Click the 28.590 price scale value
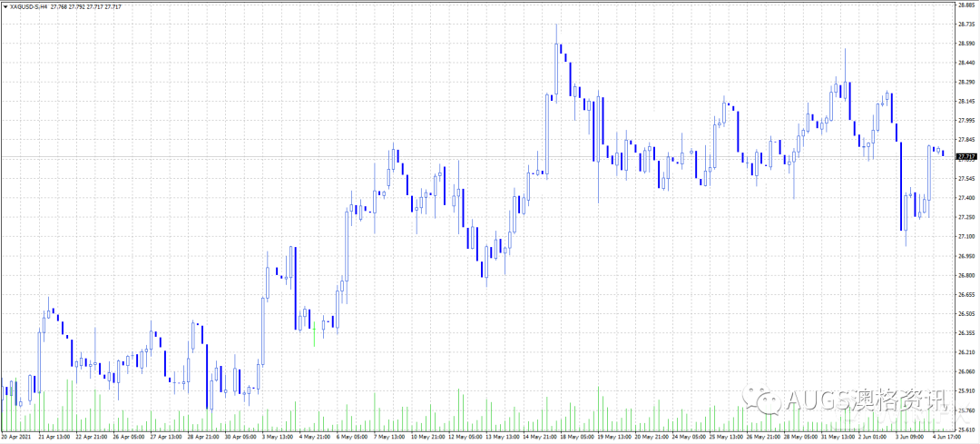Image resolution: width=980 pixels, height=444 pixels. (x=965, y=44)
